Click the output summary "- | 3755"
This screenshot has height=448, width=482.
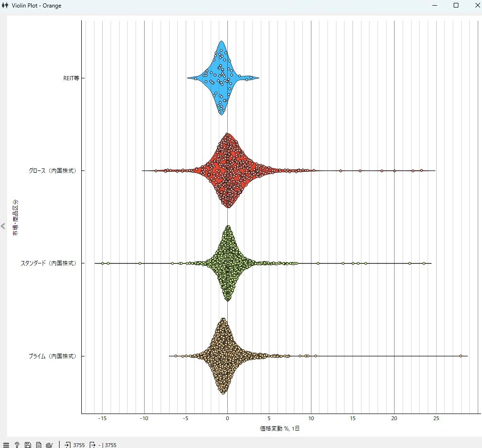click(x=108, y=445)
